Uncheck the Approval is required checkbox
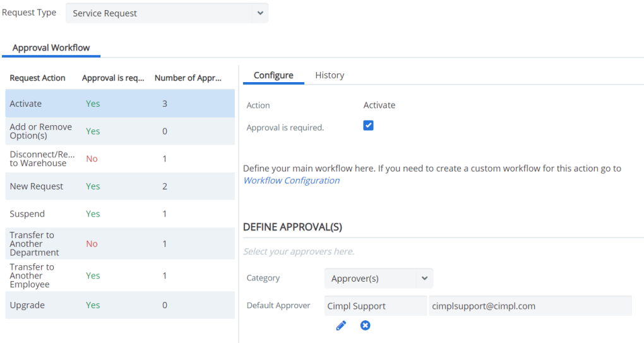This screenshot has height=343, width=644. tap(369, 125)
